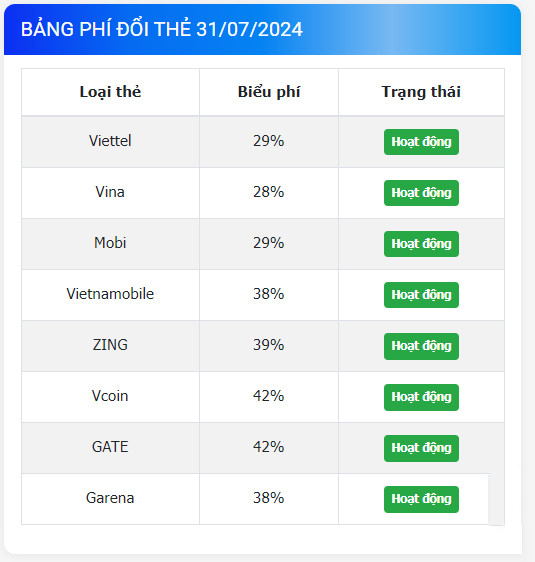The height and width of the screenshot is (562, 535).
Task: Click the Hoạt động badge for Vietnamobile
Action: click(421, 295)
